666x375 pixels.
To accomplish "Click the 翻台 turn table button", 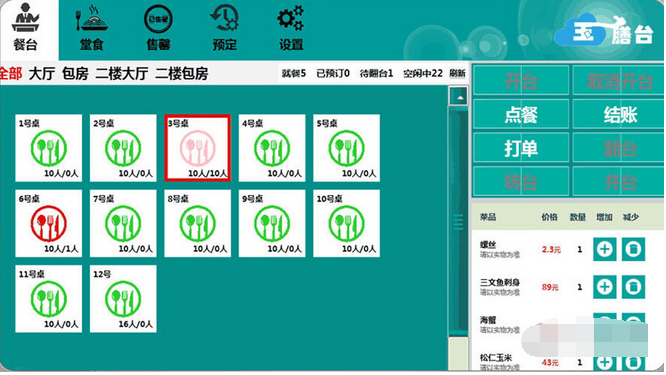I will click(619, 148).
